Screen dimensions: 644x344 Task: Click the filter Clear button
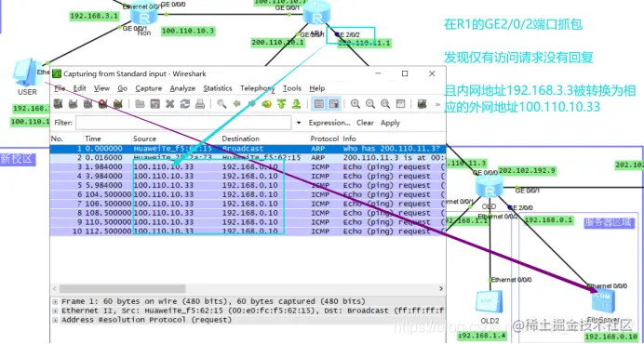click(365, 123)
